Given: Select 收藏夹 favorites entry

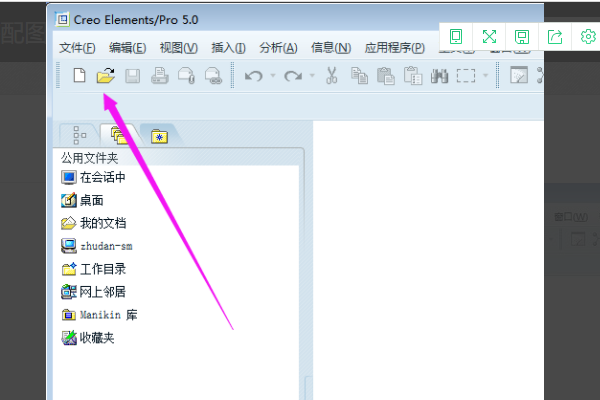Looking at the screenshot, I should click(88, 338).
